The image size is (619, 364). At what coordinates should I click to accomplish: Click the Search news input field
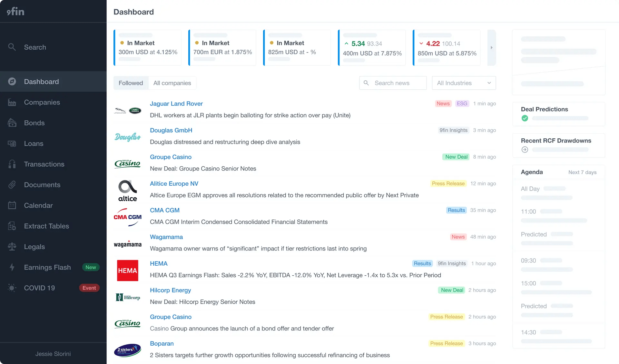(x=393, y=83)
